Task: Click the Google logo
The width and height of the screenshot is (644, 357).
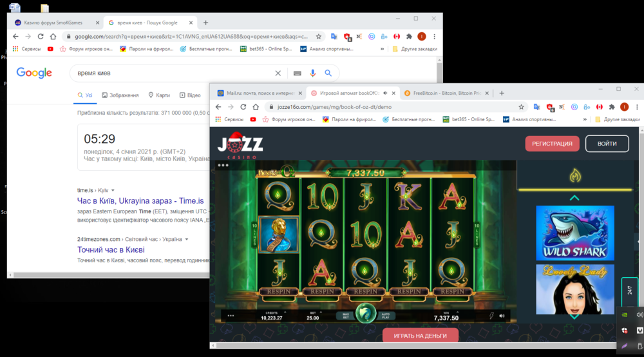Action: pos(34,73)
